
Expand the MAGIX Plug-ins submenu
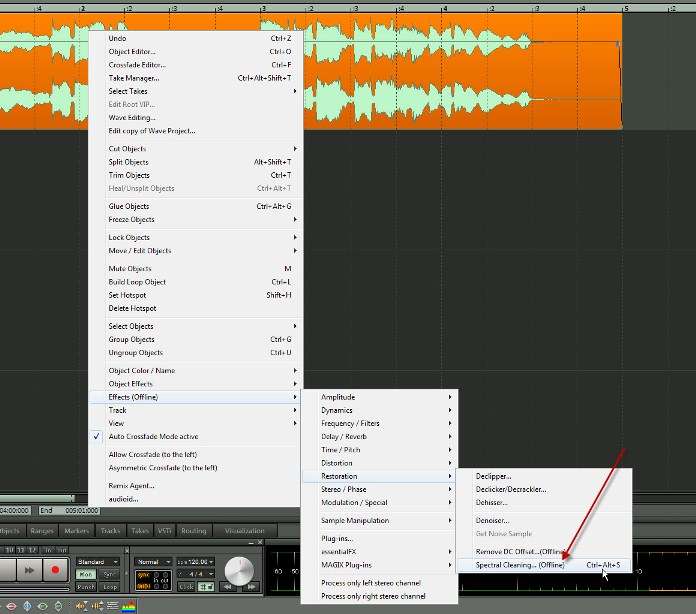[380, 565]
